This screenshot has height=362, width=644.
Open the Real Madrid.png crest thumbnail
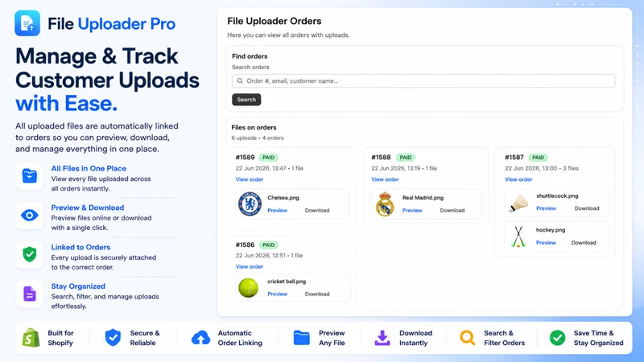click(x=385, y=204)
